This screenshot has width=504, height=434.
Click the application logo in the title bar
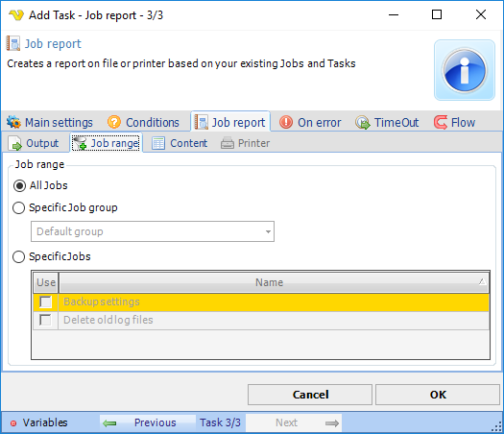point(16,14)
